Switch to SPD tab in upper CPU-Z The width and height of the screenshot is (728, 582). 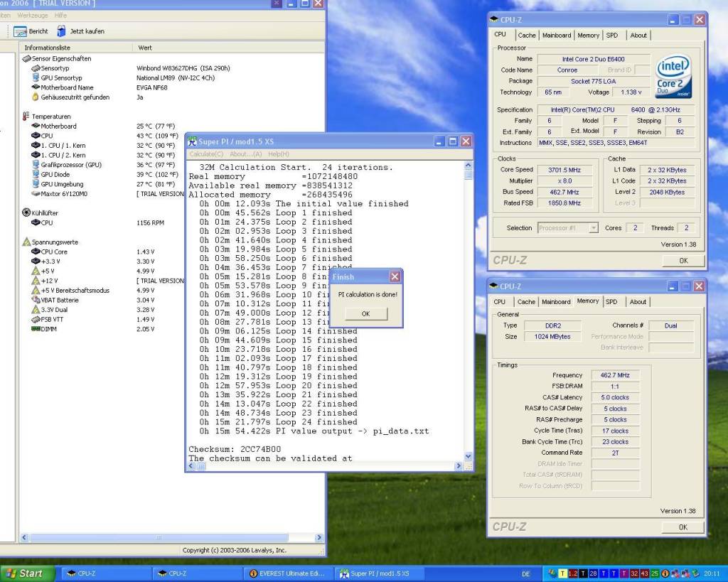[612, 36]
